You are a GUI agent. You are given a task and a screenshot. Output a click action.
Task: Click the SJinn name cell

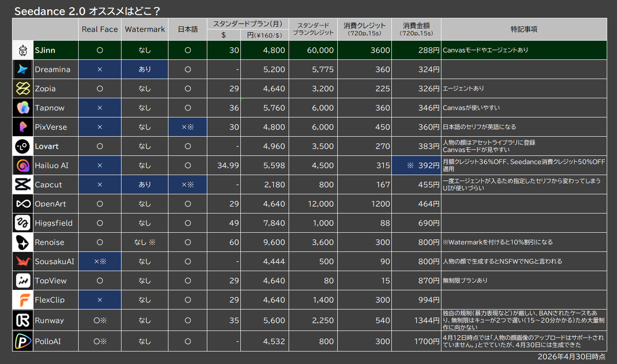[56, 50]
